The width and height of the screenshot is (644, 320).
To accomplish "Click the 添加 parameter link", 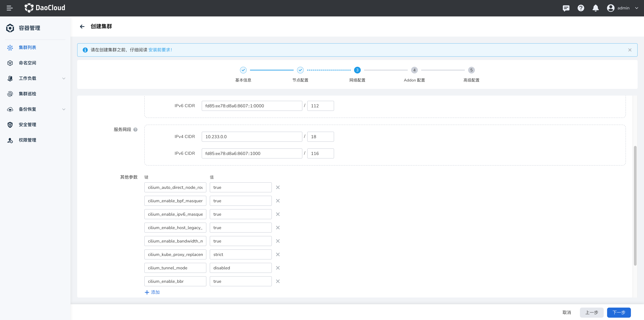I will tap(152, 292).
